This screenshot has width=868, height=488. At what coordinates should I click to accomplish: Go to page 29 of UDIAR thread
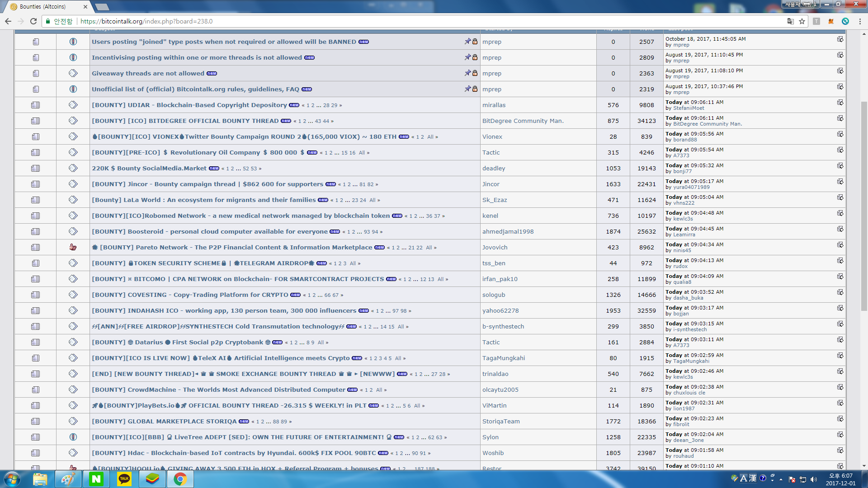334,105
